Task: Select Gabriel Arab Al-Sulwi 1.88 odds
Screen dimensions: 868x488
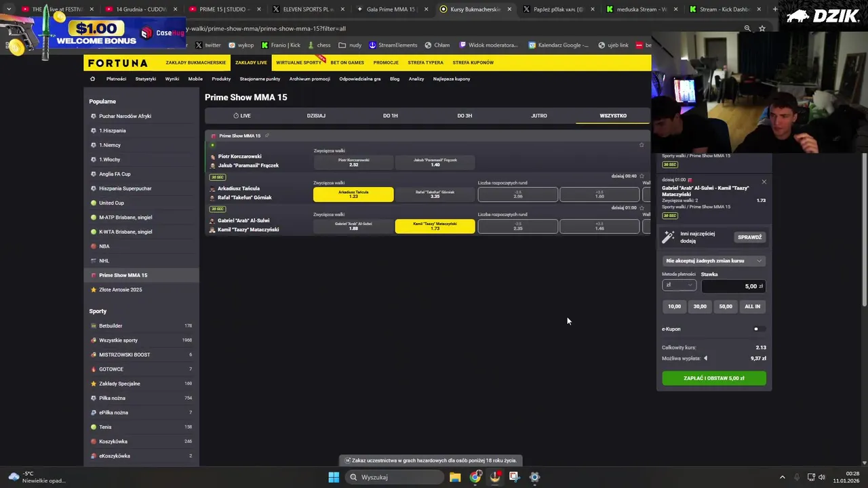Action: (353, 226)
